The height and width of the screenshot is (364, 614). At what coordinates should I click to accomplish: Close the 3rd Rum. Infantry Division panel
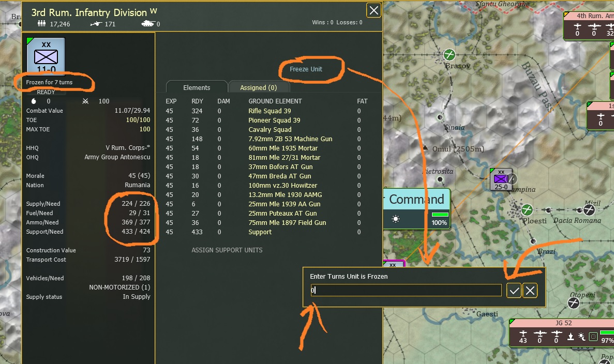click(374, 10)
